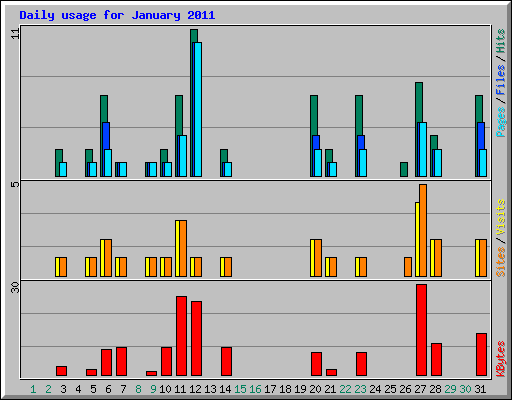Click day label '1' on x-axis
The image size is (512, 400).
coord(33,389)
